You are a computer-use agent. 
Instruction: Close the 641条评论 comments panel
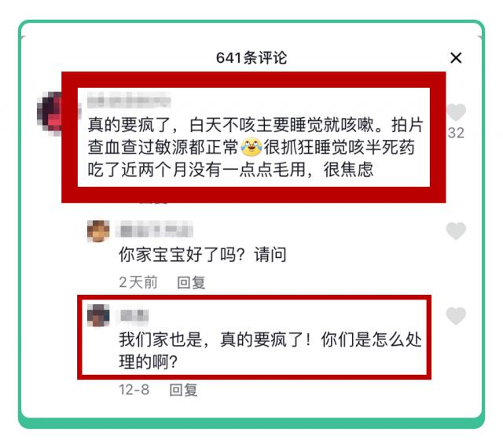coord(456,58)
